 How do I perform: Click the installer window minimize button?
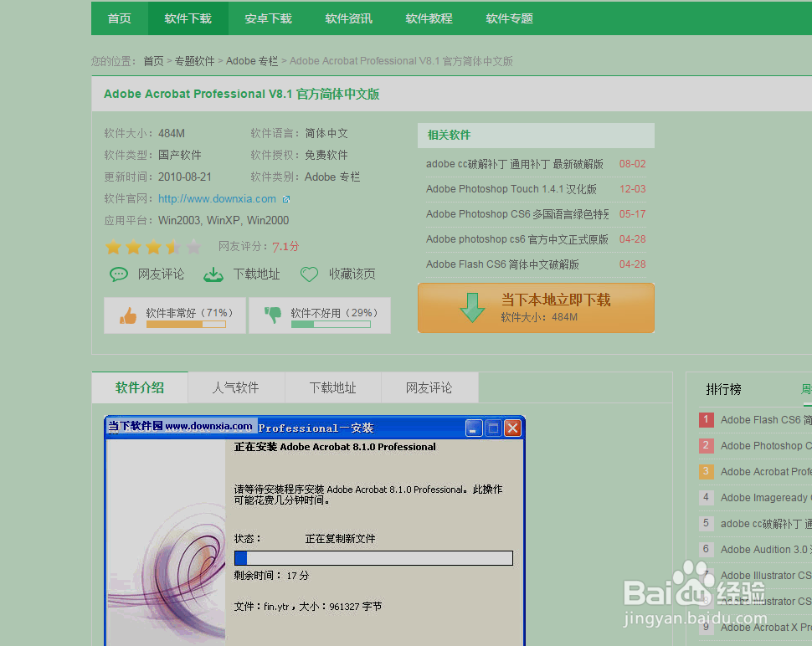click(x=474, y=428)
